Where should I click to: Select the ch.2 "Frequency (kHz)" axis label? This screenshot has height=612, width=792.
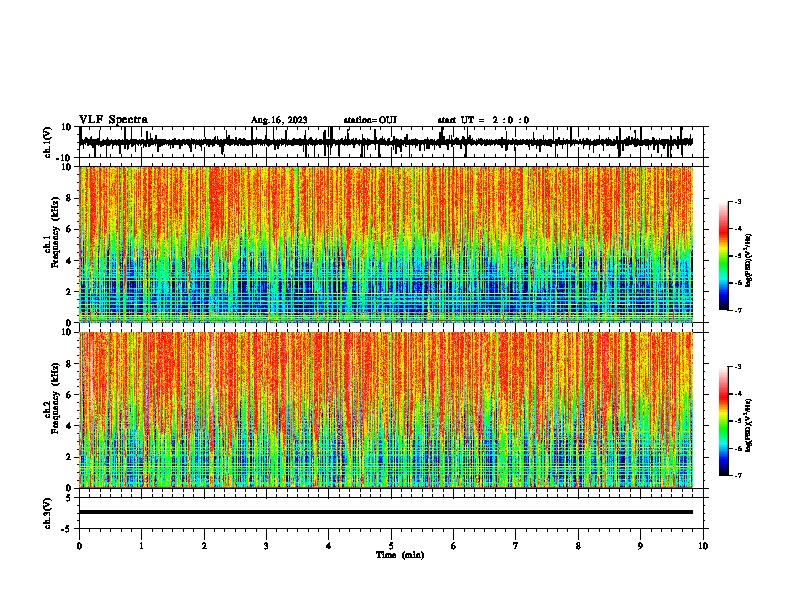[55, 398]
